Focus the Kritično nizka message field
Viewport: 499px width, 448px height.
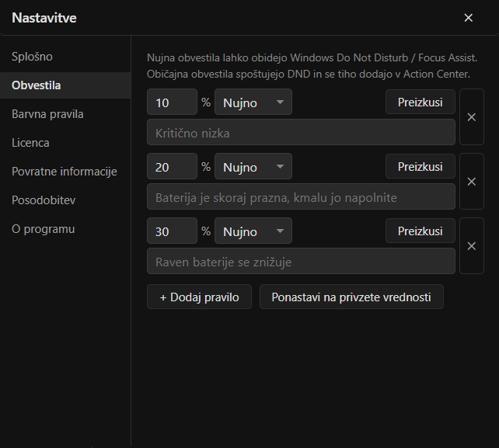301,132
